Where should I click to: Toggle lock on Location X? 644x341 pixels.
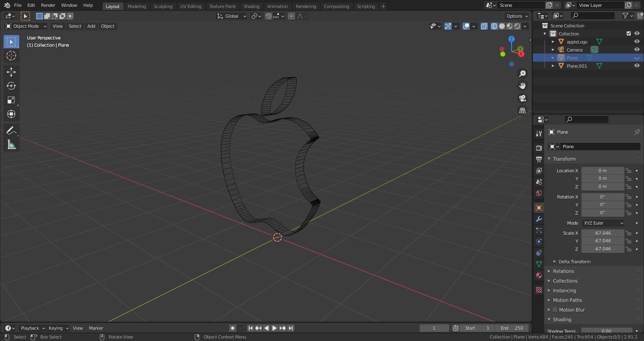tap(628, 171)
